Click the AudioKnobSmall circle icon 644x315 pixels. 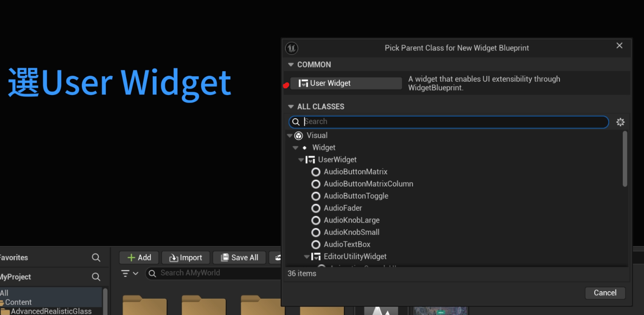[316, 233]
